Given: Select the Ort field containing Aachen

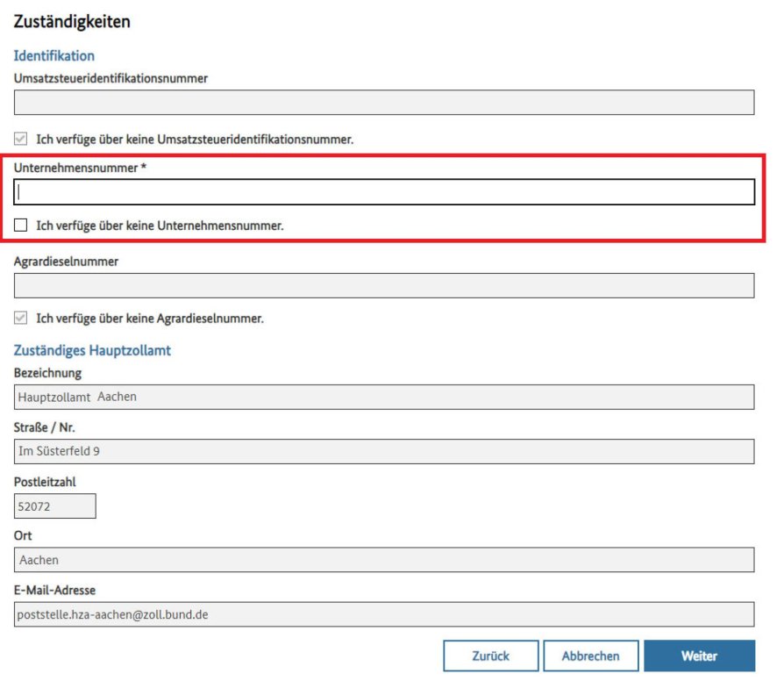Looking at the screenshot, I should [x=384, y=560].
